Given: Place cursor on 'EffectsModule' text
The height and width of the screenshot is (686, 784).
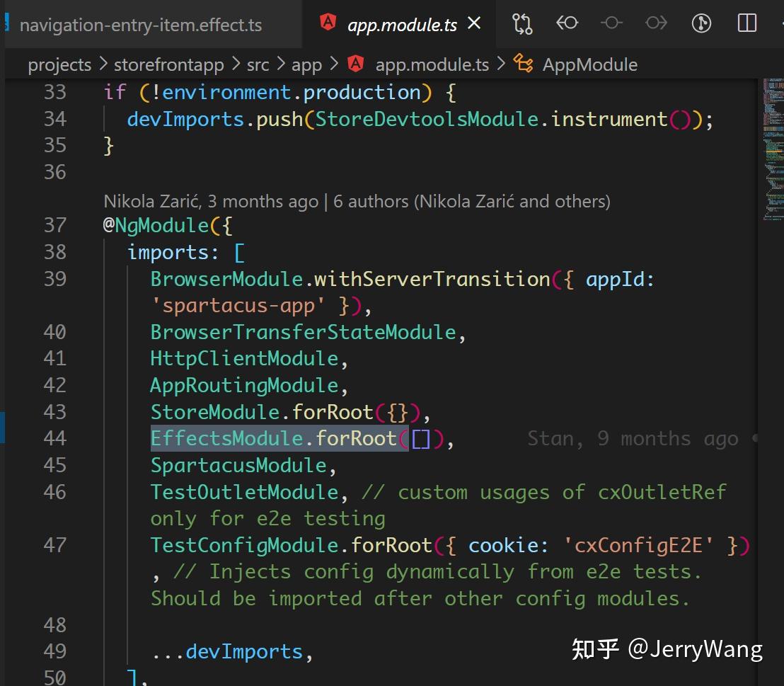Looking at the screenshot, I should pyautogui.click(x=227, y=438).
